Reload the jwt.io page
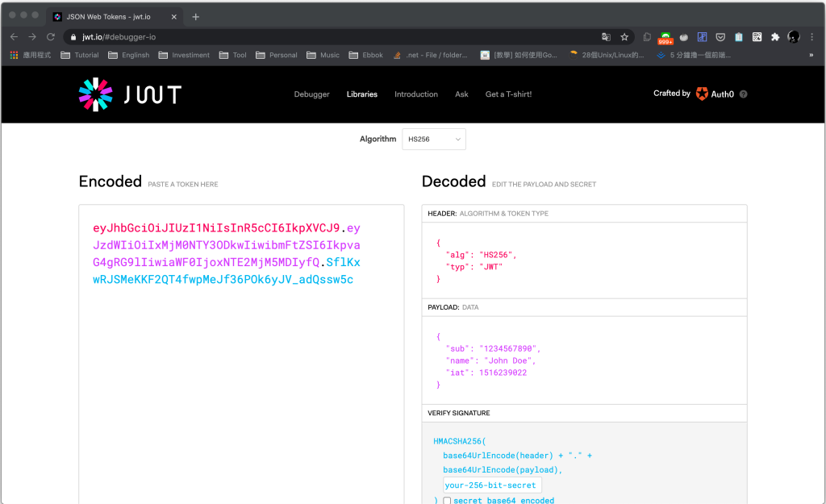The image size is (826, 504). (x=51, y=37)
